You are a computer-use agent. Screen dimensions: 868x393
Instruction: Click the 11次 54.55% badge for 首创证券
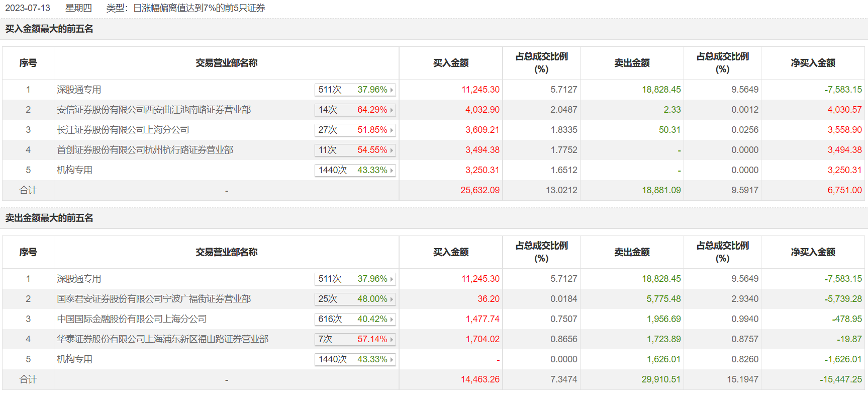(x=355, y=150)
